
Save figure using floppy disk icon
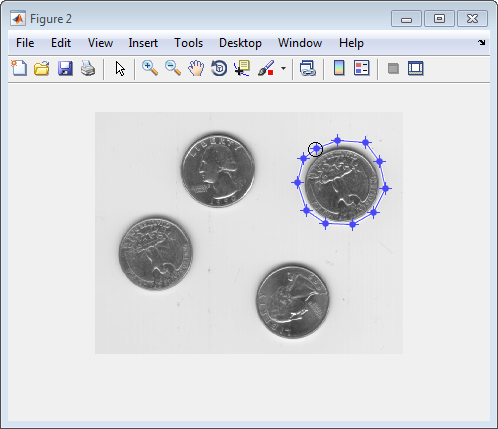pos(65,68)
